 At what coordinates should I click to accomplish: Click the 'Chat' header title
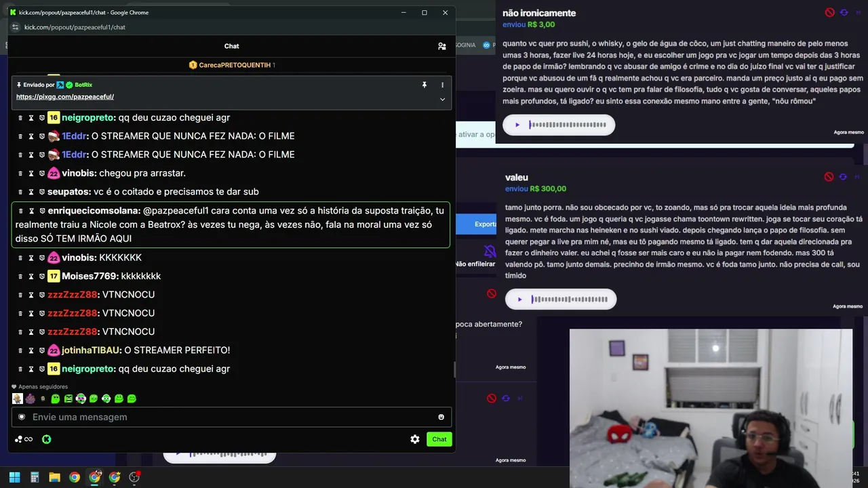tap(231, 46)
